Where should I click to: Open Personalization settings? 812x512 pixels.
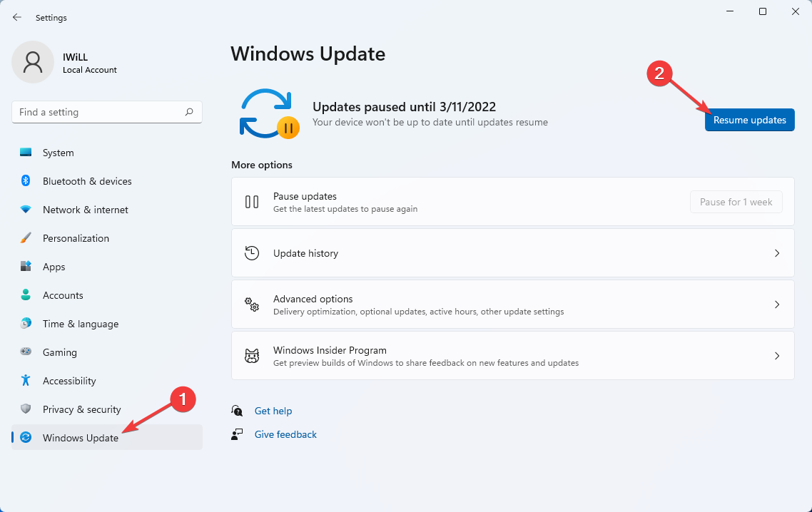point(107,237)
